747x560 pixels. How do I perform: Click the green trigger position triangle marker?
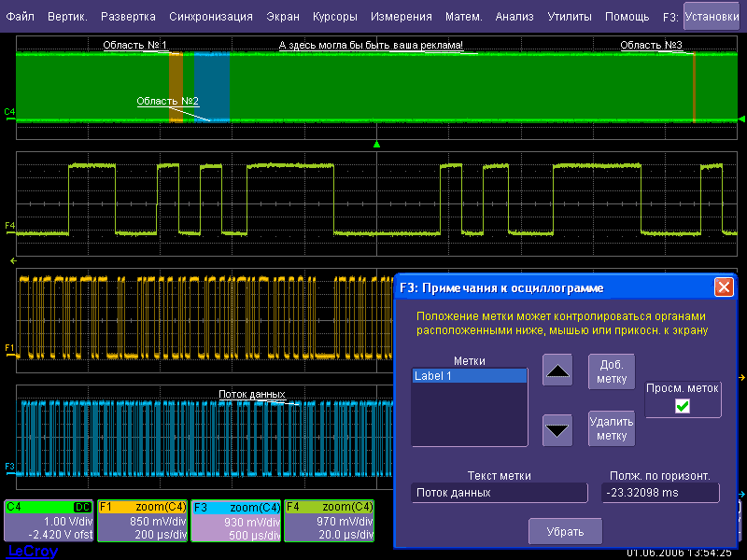pyautogui.click(x=376, y=145)
